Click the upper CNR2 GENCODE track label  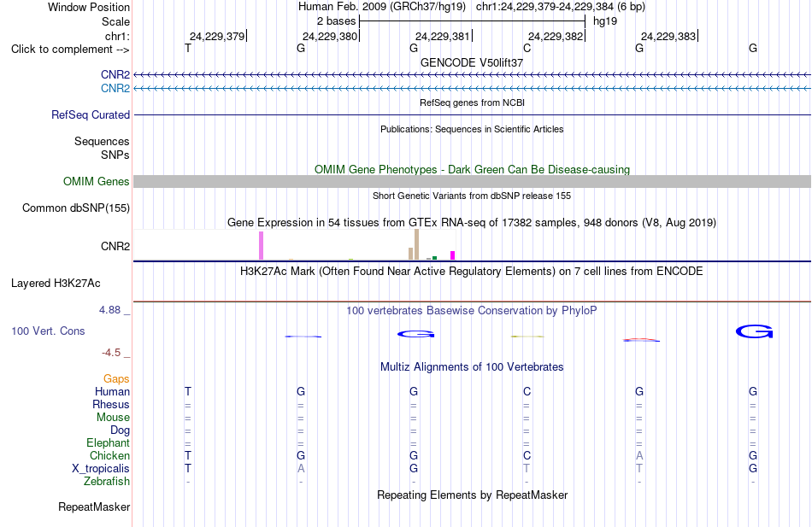click(115, 74)
